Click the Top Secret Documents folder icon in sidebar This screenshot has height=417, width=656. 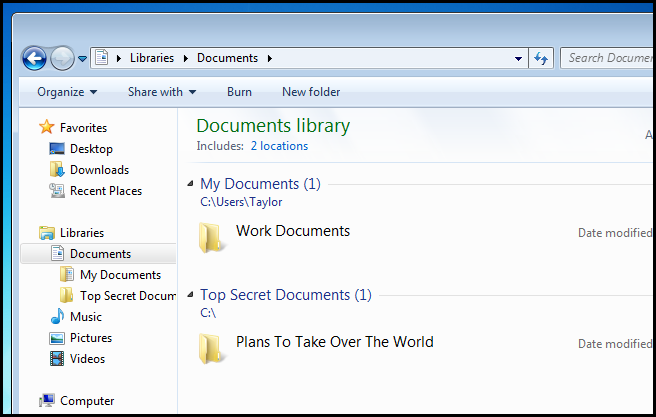click(67, 295)
